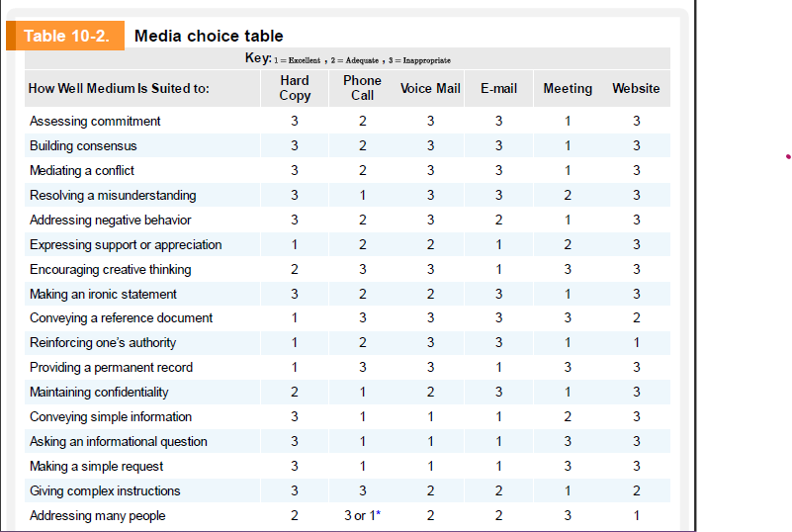Click the Key legend line

(x=347, y=58)
